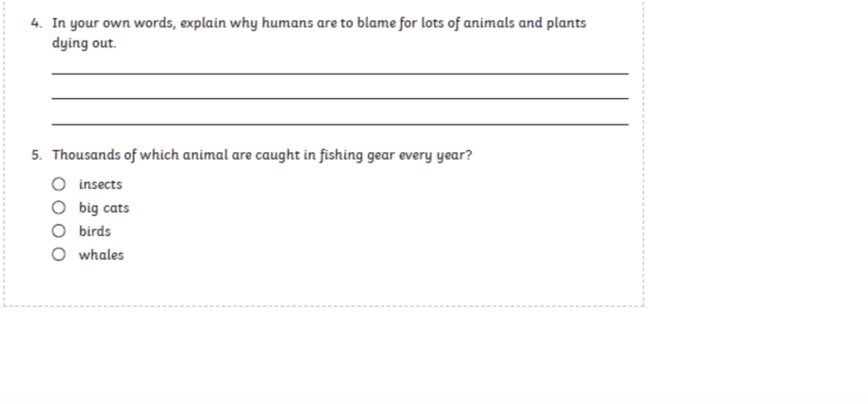This screenshot has width=868, height=404.
Task: Click the word "plants" ending question 4's first line
Action: tap(566, 24)
